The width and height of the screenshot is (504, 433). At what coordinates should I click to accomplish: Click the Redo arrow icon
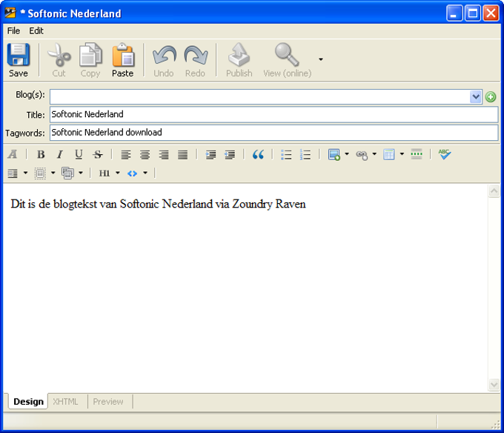[196, 55]
